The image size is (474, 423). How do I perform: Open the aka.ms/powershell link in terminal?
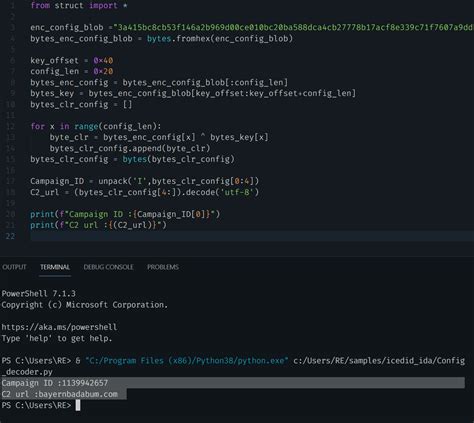pos(59,327)
